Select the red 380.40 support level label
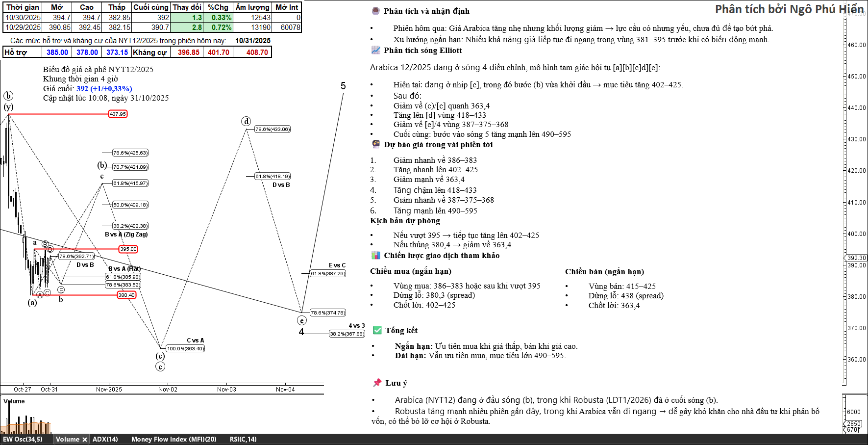Viewport: 868px width, 445px height. pyautogui.click(x=126, y=295)
